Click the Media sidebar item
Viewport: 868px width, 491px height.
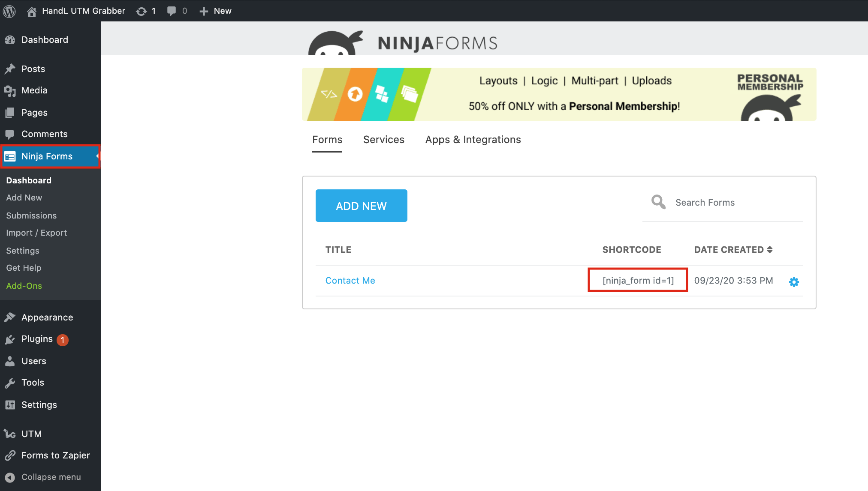coord(34,90)
